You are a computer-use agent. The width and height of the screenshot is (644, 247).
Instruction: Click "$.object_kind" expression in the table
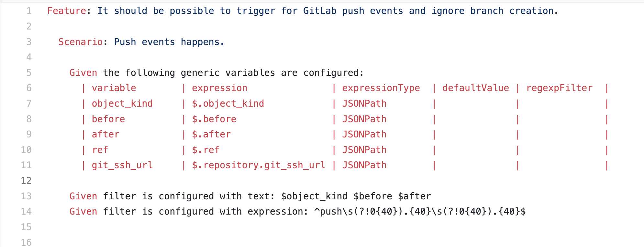click(x=228, y=104)
